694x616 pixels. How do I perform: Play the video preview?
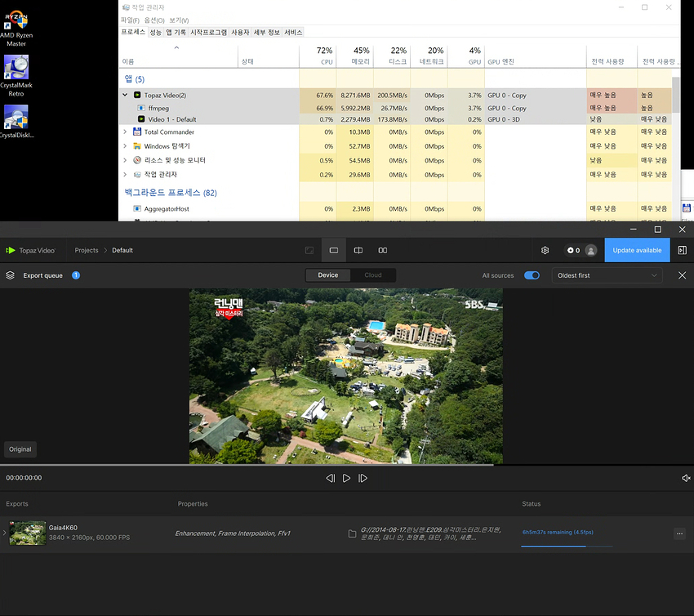(346, 478)
